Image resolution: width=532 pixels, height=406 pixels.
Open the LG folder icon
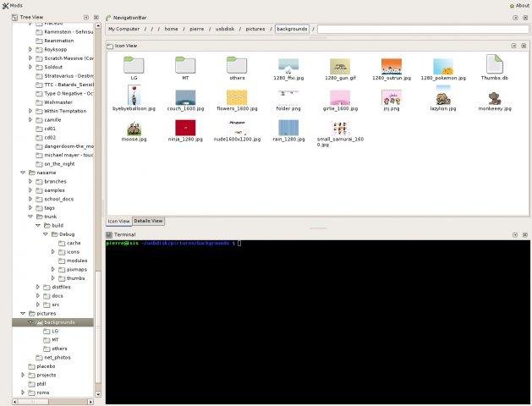[x=134, y=65]
